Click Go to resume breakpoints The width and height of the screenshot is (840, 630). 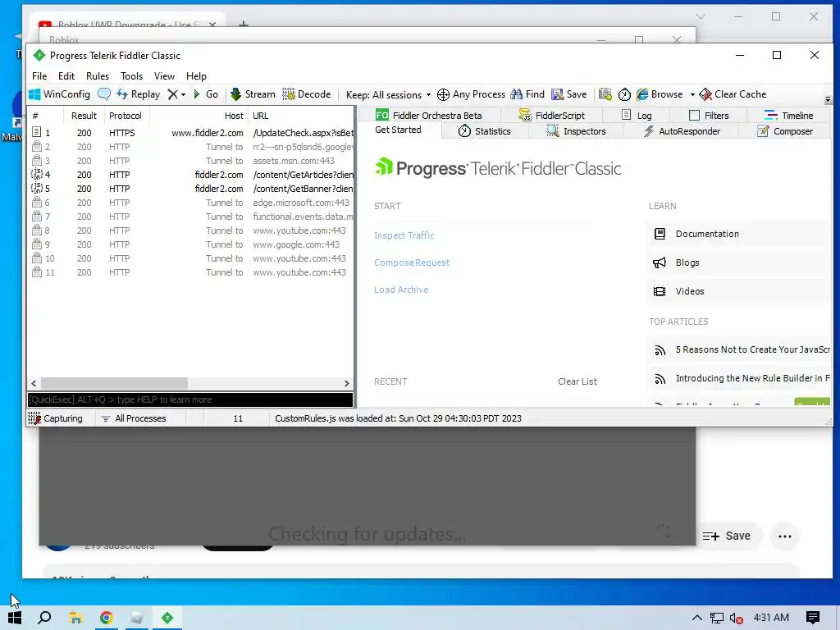(206, 94)
